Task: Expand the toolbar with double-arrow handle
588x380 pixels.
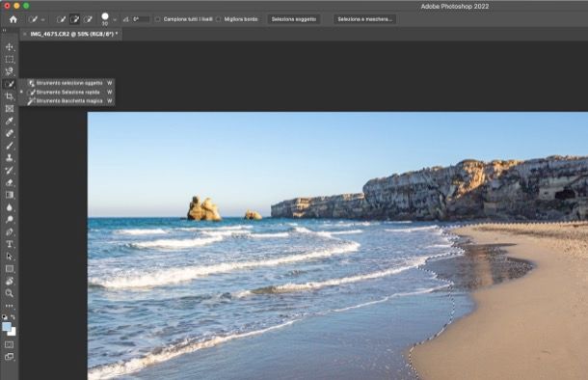Action: (x=5, y=30)
